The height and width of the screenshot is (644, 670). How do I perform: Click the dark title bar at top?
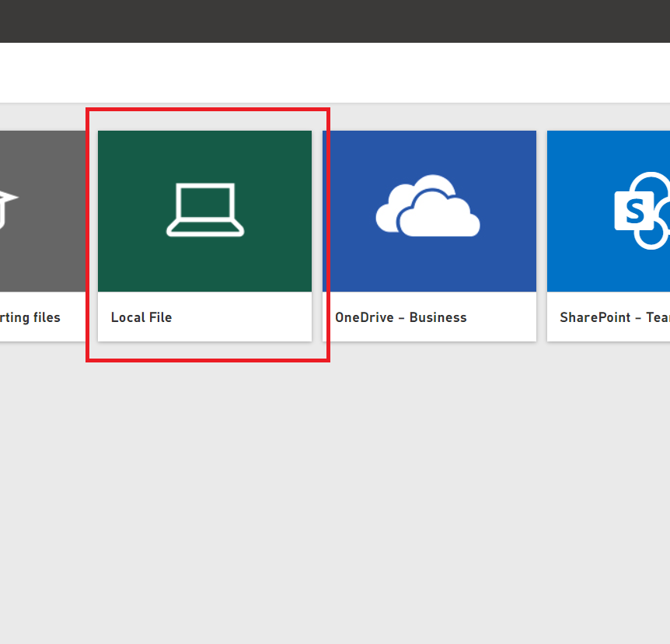(335, 21)
